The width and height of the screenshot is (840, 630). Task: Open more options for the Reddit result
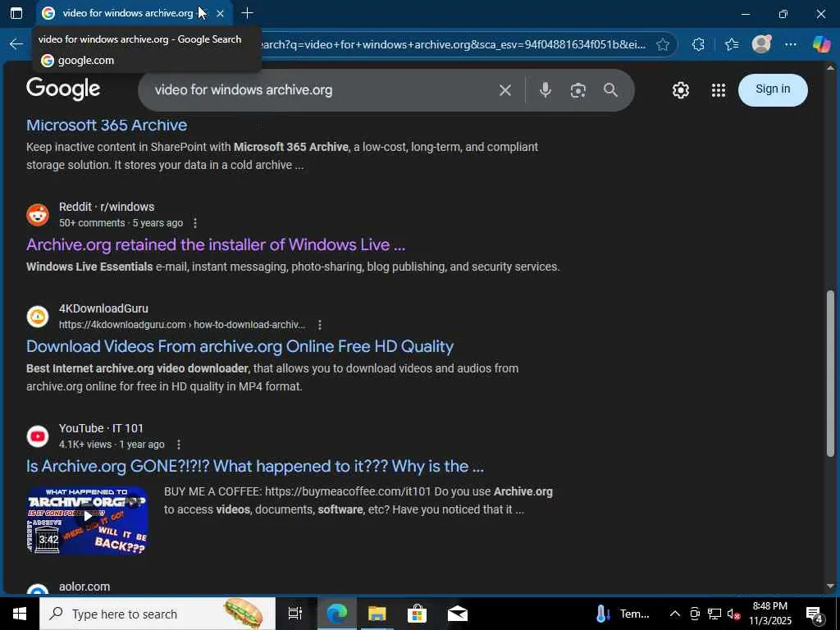point(195,223)
